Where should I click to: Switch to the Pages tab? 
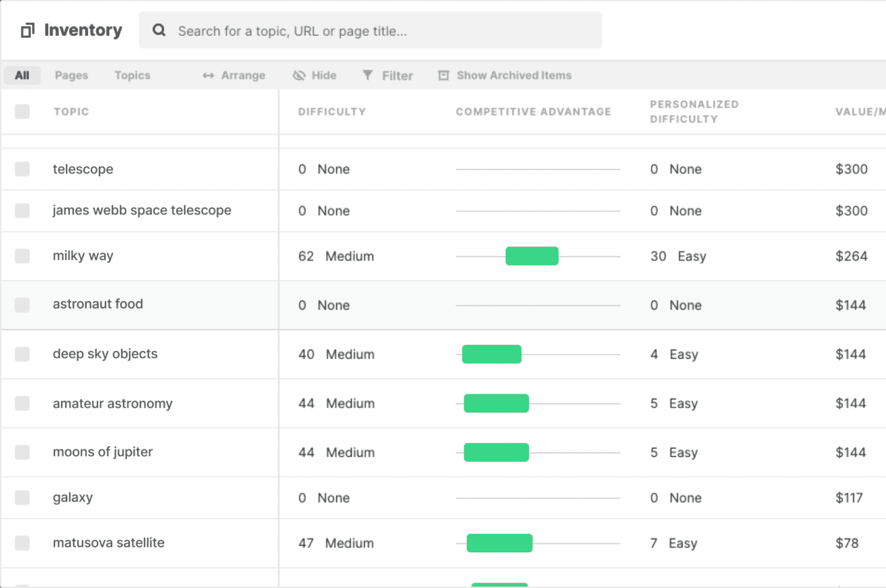[x=71, y=76]
